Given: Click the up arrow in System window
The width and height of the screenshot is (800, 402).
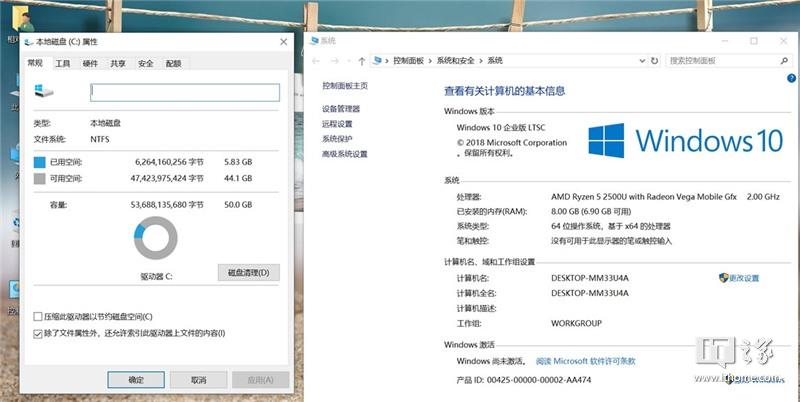Looking at the screenshot, I should tap(361, 61).
